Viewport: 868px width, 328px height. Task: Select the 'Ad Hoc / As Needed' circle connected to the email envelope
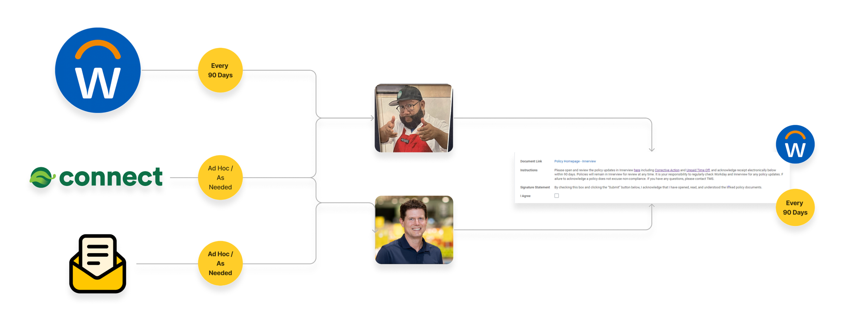(220, 263)
